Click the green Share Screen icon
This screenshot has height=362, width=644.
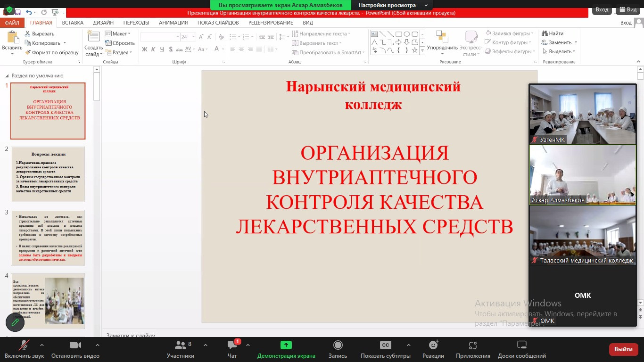click(286, 345)
